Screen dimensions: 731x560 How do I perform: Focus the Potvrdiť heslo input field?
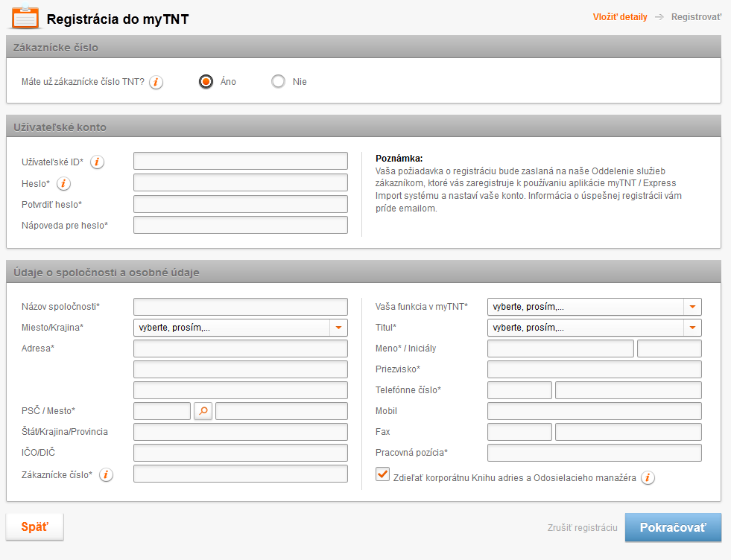pyautogui.click(x=241, y=204)
